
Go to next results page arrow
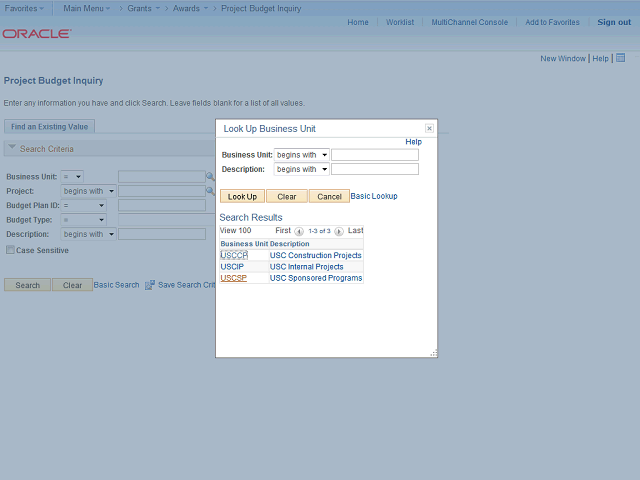[x=339, y=231]
